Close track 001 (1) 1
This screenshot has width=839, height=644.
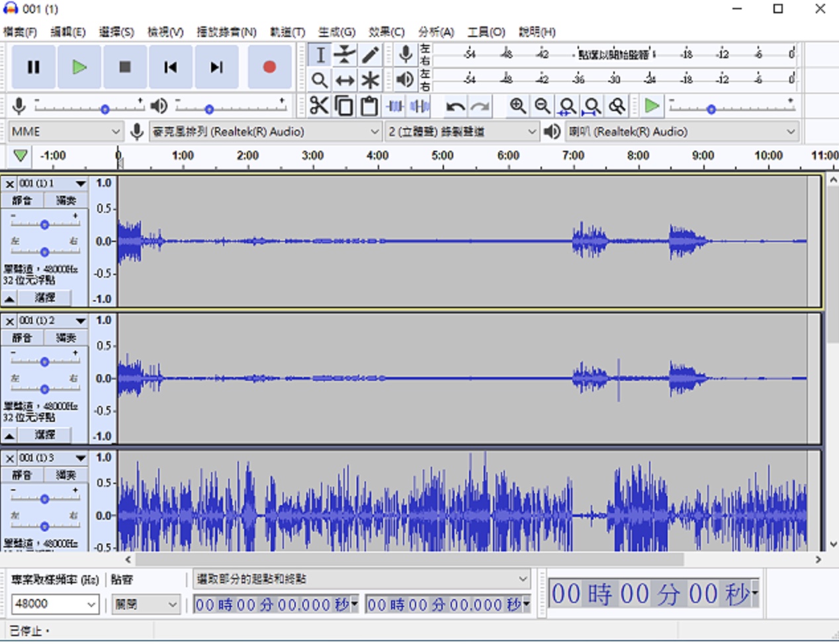pos(9,184)
